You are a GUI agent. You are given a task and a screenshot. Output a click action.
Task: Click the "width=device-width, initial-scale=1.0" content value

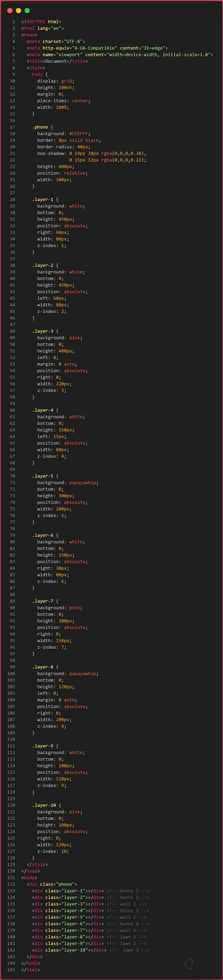159,54
